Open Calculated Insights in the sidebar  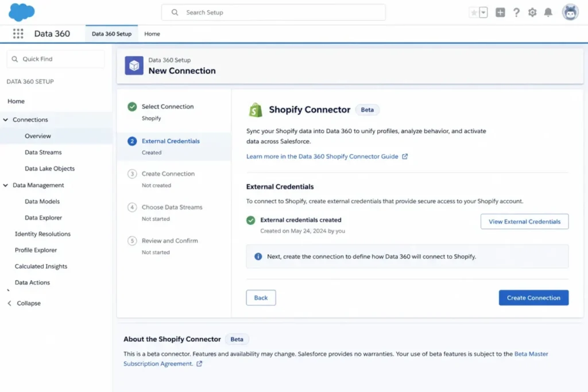[41, 266]
